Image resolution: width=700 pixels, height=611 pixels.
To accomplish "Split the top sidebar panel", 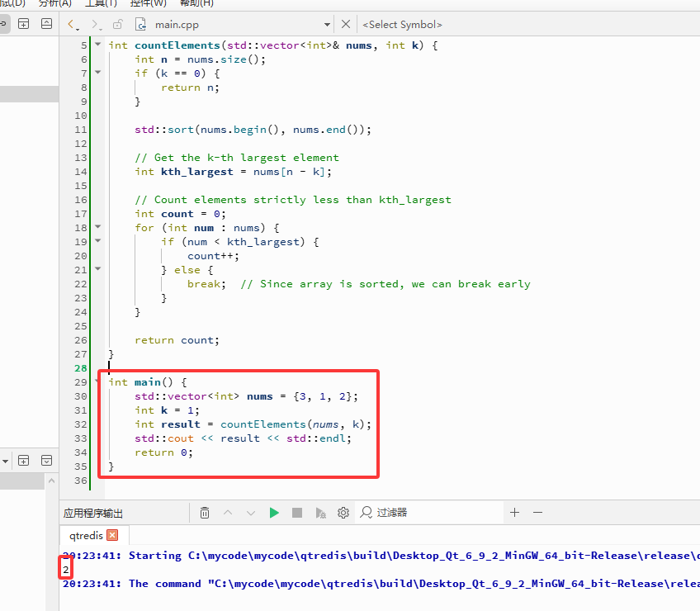I will (x=24, y=24).
